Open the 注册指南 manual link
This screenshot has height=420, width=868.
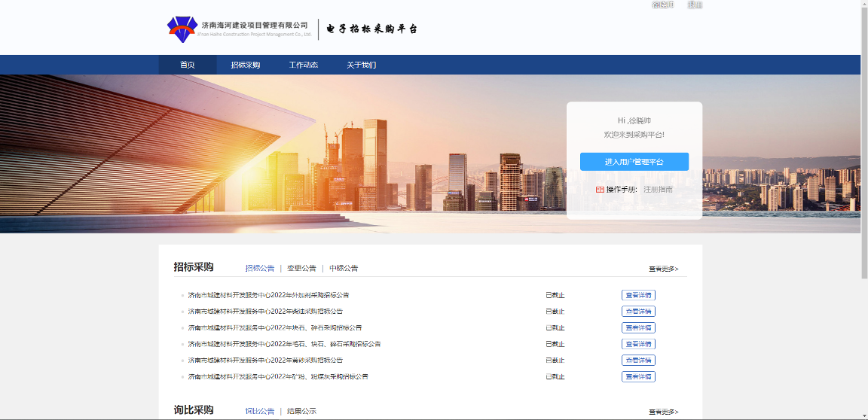(658, 190)
